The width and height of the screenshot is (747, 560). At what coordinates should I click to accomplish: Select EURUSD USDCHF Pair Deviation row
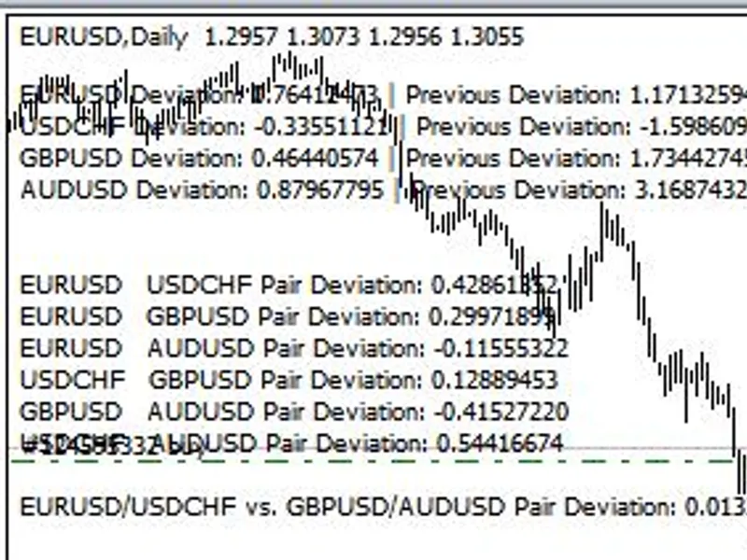tap(289, 286)
